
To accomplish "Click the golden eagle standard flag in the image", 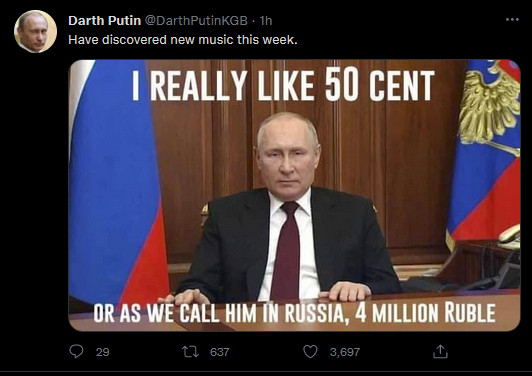I will click(x=485, y=149).
